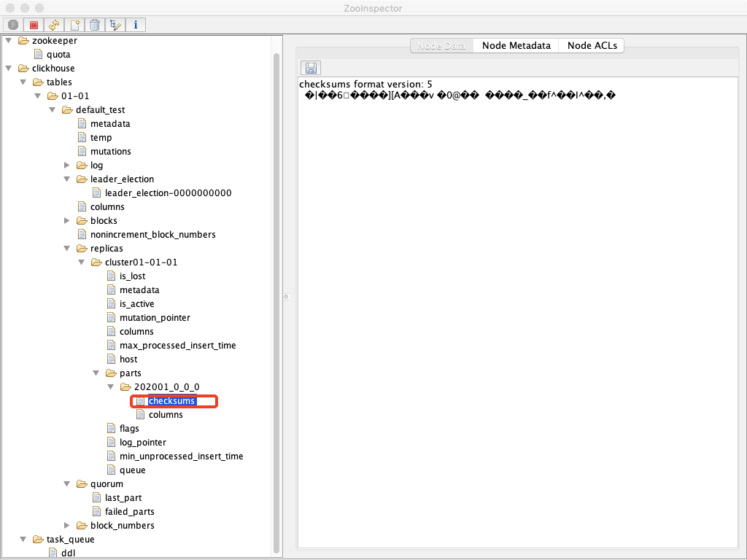Screen dimensions: 747x560
Task: Click the task_queue folder icon
Action: 38,539
